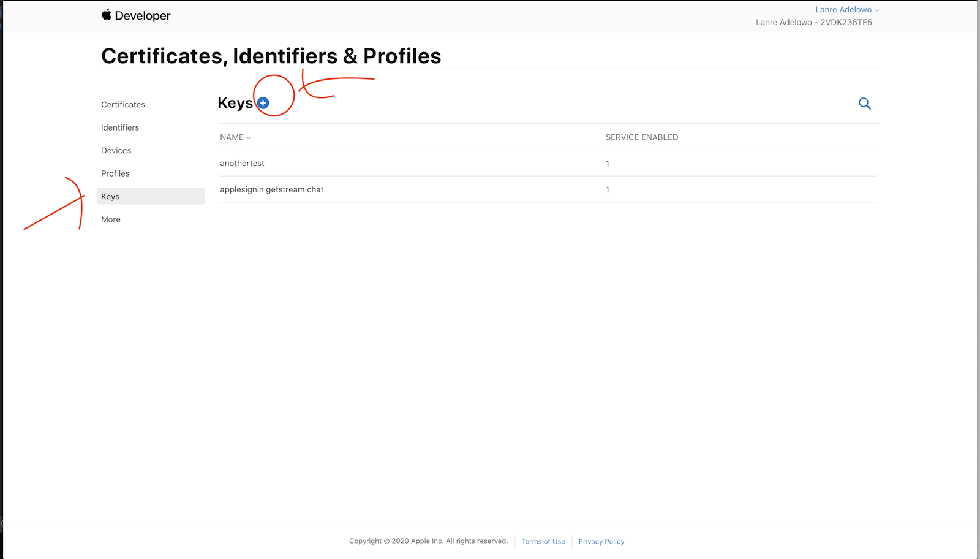
Task: Click the Keys page title
Action: [x=236, y=103]
